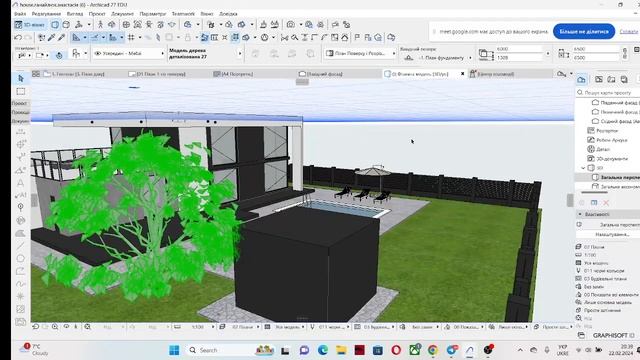The height and width of the screenshot is (360, 640).
Task: Select the Circle tool in the toolbox
Action: click(x=20, y=258)
